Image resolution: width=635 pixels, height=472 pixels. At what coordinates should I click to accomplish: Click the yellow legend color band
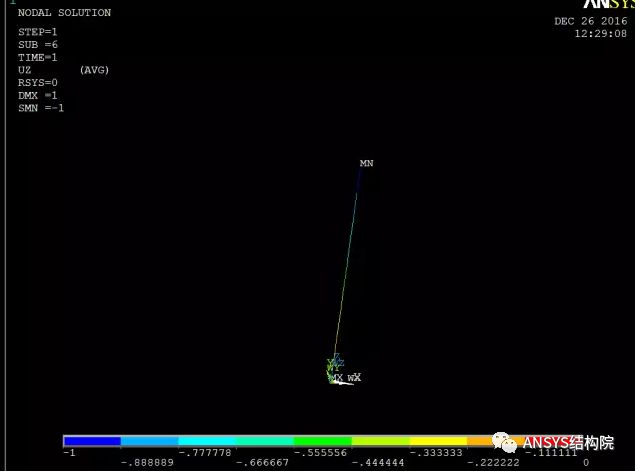click(x=438, y=440)
